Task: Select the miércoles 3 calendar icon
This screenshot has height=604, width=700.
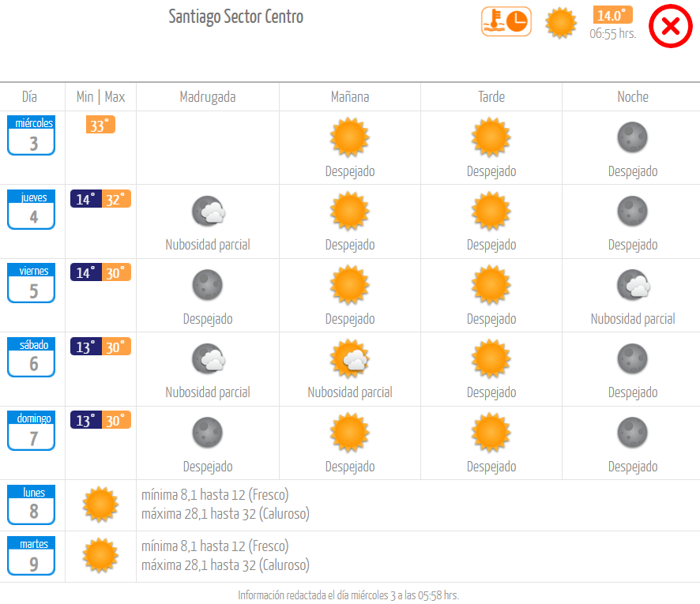Action: click(32, 135)
